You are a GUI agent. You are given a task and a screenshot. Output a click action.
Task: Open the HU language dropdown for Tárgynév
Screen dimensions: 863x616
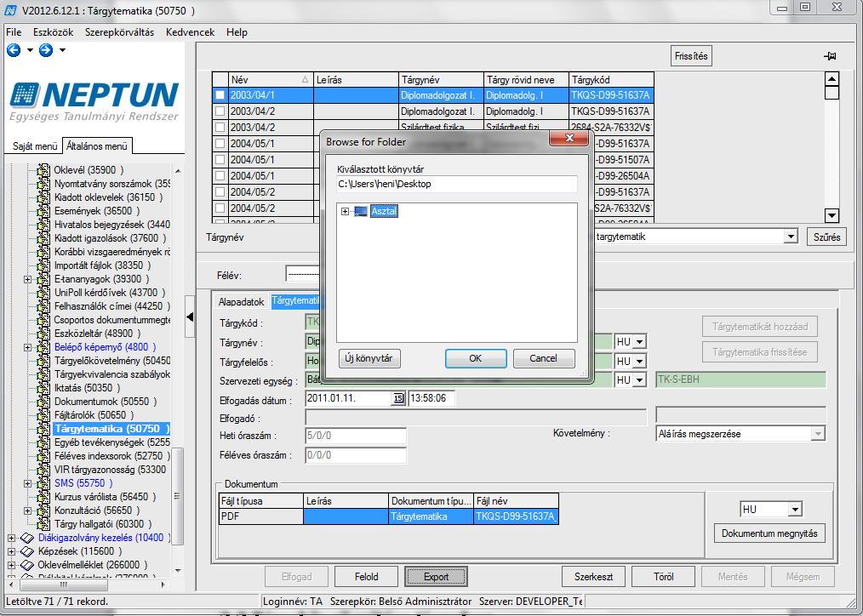coord(639,341)
